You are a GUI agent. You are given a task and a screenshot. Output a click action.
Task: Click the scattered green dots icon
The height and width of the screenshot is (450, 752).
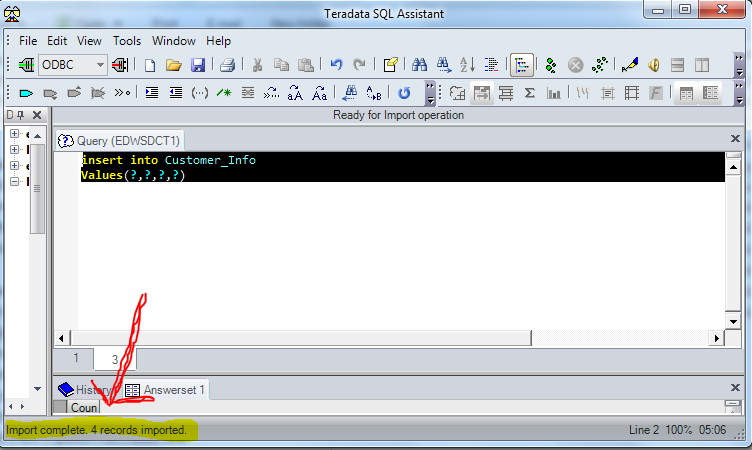599,65
